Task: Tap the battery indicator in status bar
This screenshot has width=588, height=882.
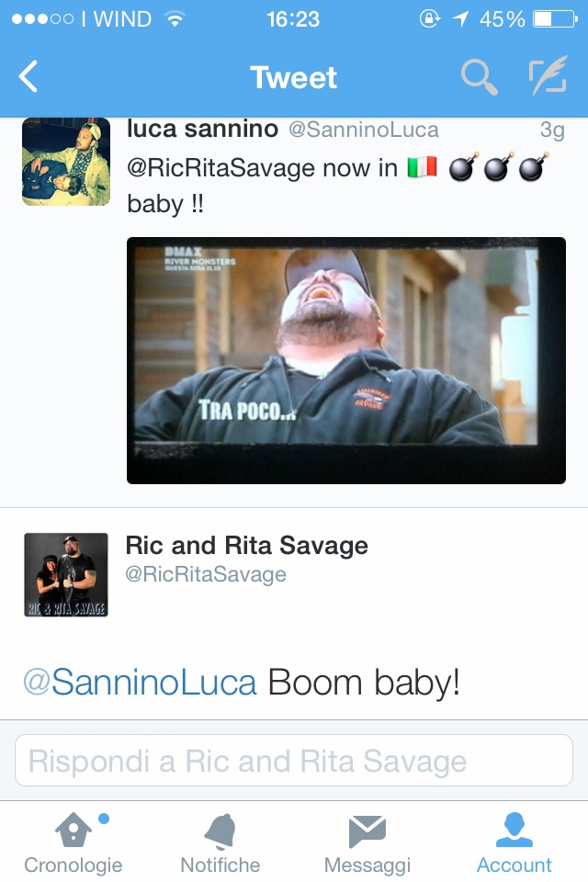Action: tap(555, 19)
